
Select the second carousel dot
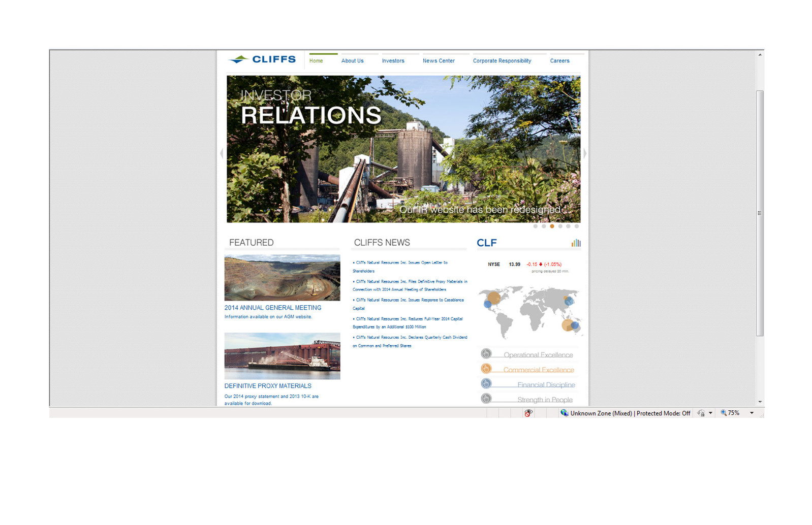(544, 226)
